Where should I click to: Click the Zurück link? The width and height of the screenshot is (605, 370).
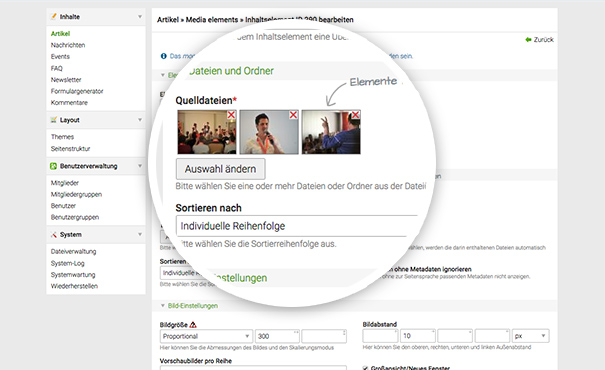pos(543,39)
